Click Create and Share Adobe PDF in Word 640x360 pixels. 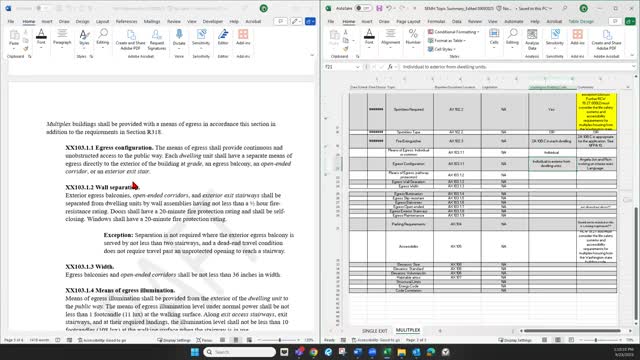pyautogui.click(x=131, y=40)
